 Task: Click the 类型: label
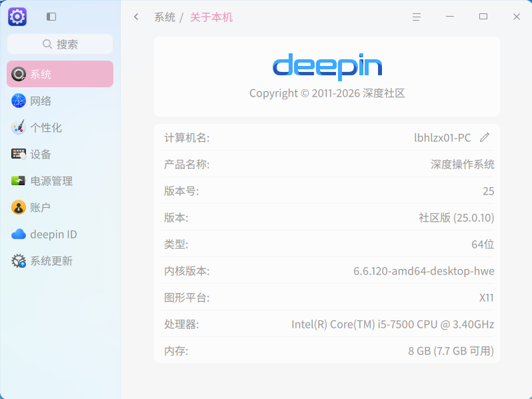pyautogui.click(x=176, y=244)
